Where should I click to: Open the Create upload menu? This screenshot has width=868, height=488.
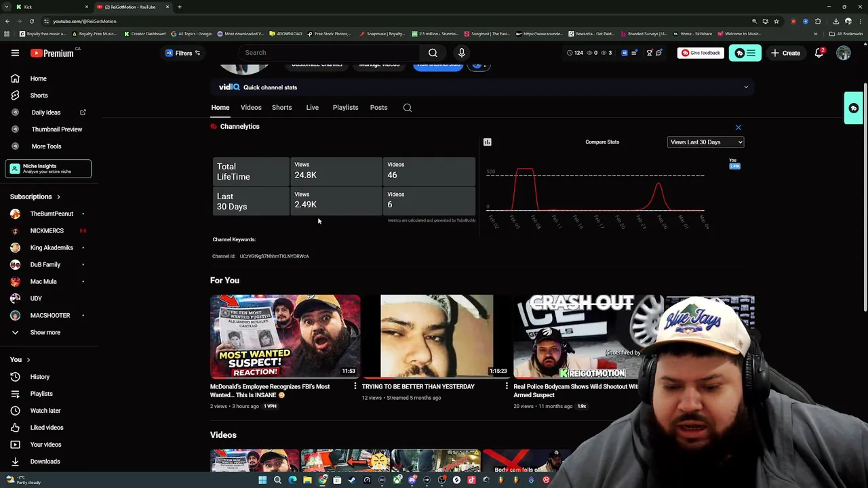point(786,53)
